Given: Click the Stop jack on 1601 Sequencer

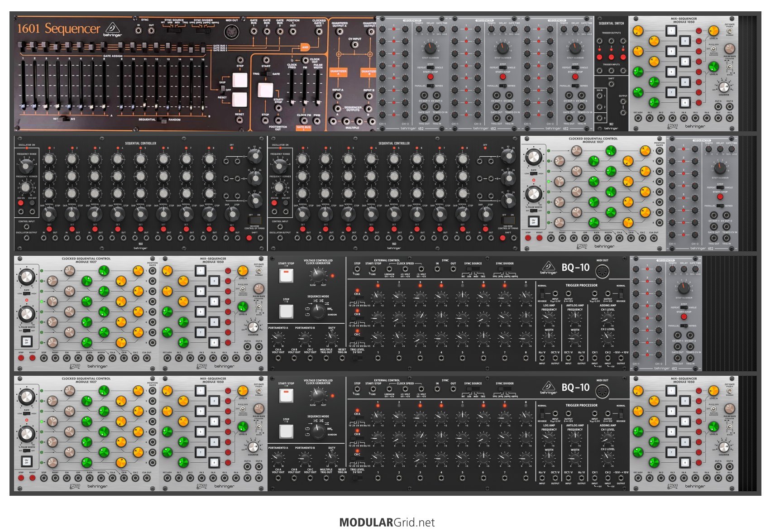Looking at the screenshot, I should 265,121.
